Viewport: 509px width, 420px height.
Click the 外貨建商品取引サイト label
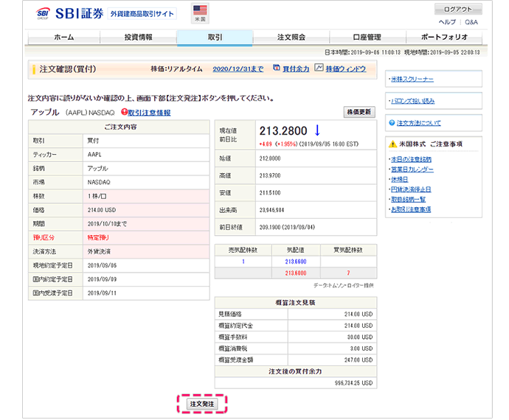point(142,13)
